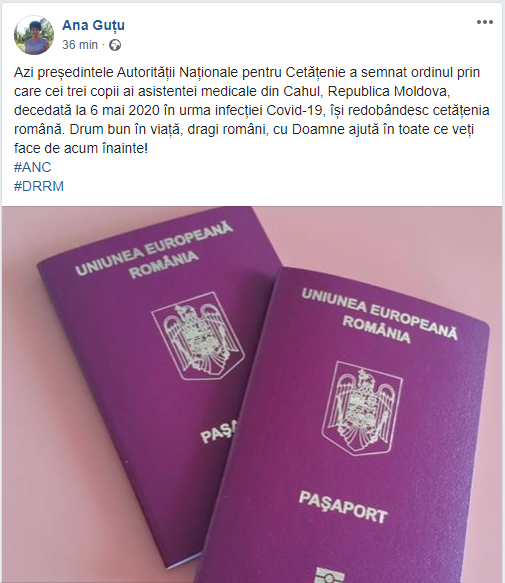Click the partial PAȘA text on left passport
The image size is (505, 583).
pos(219,432)
